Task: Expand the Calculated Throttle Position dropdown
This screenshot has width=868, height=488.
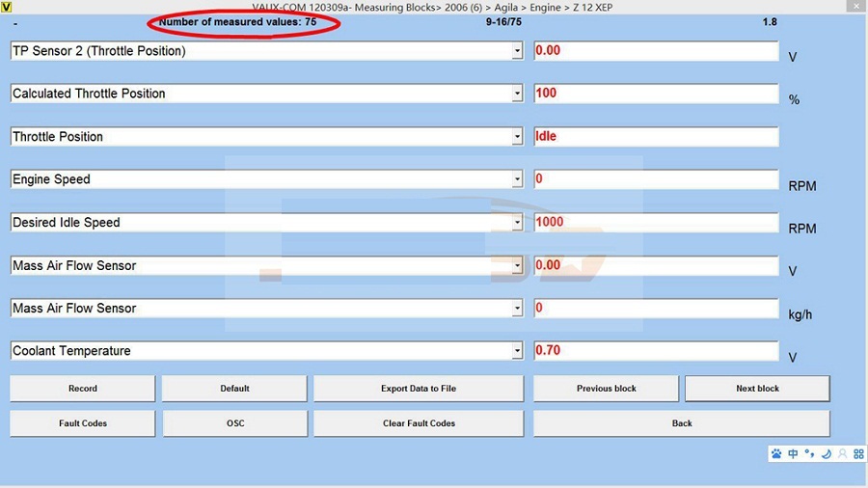Action: (517, 94)
